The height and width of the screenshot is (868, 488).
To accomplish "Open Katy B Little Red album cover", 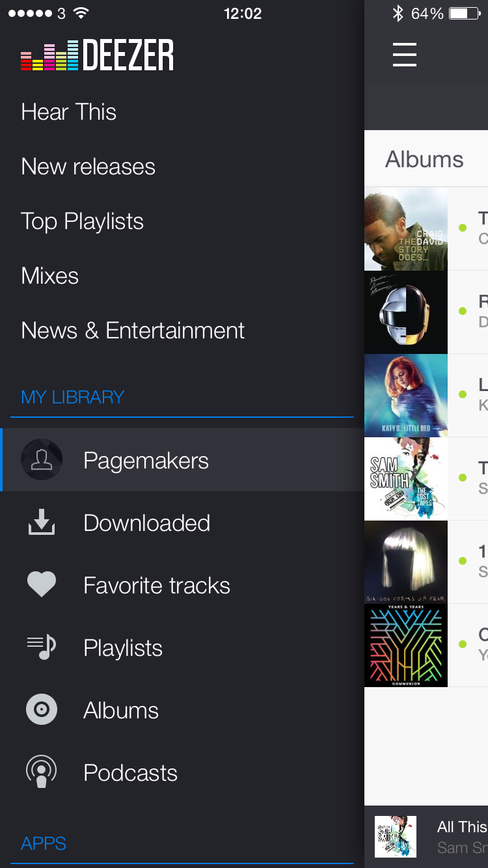I will pyautogui.click(x=406, y=396).
